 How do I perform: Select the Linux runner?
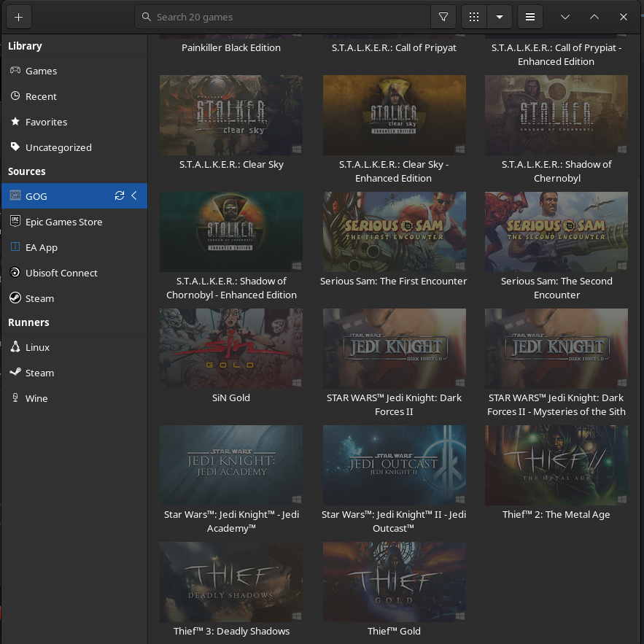pyautogui.click(x=37, y=347)
